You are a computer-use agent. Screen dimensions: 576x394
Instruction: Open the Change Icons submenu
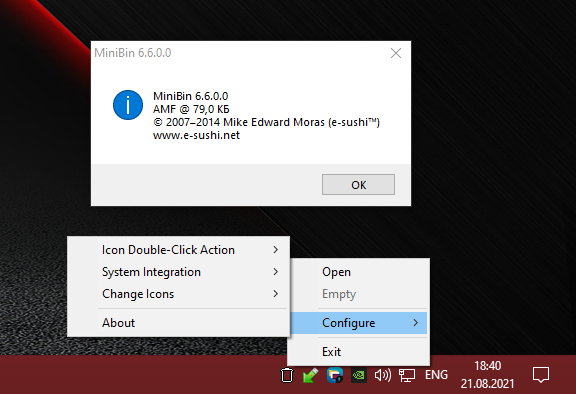pyautogui.click(x=179, y=294)
